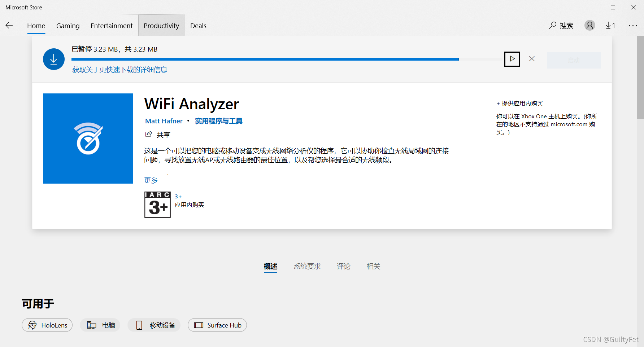The image size is (644, 347).
Task: Cancel the download with the X
Action: tap(532, 59)
